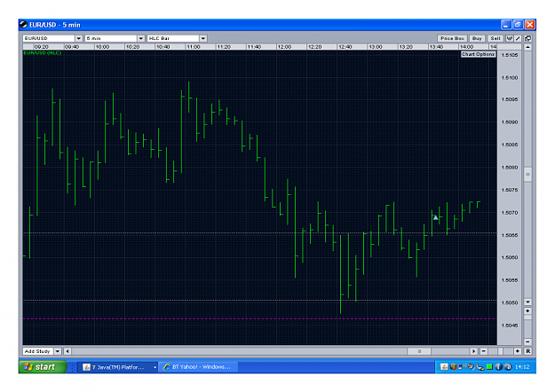Open the EUR/USD symbol dropdown arrow

coord(78,38)
